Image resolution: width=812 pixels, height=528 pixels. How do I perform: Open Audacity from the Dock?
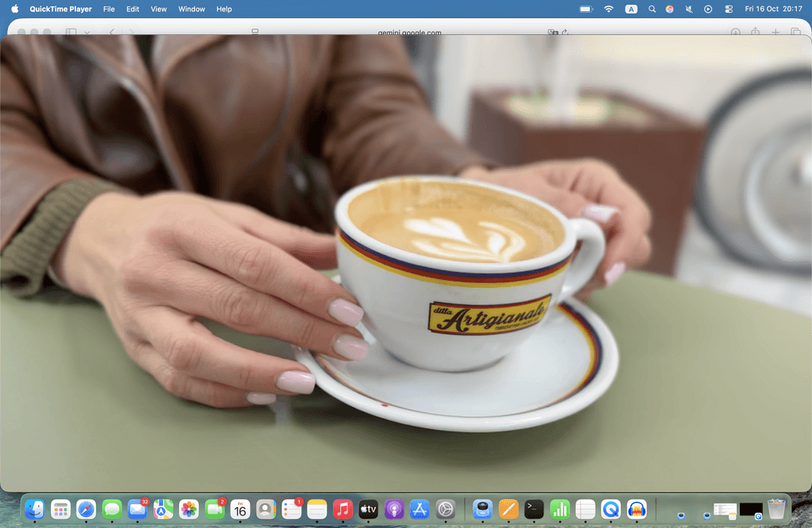637,509
